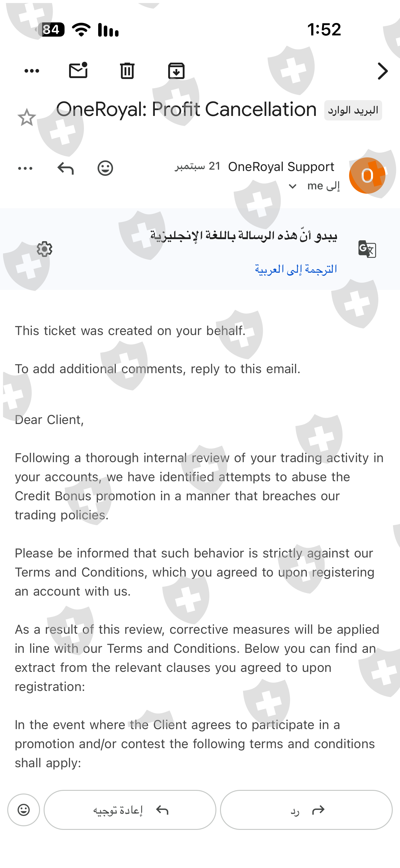Archive the email with the box arrow icon
The image size is (400, 868).
[x=176, y=71]
